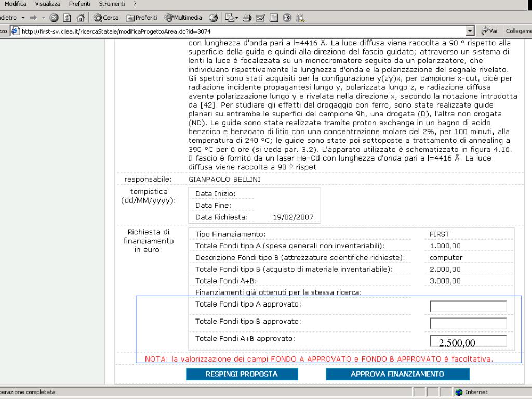Open the Cerca search panel

(x=106, y=18)
